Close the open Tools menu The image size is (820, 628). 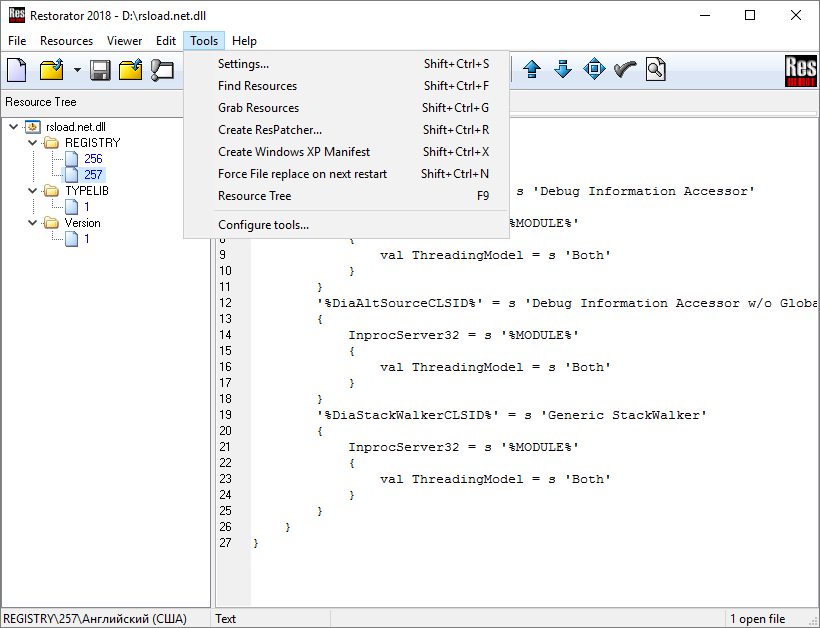coord(204,41)
